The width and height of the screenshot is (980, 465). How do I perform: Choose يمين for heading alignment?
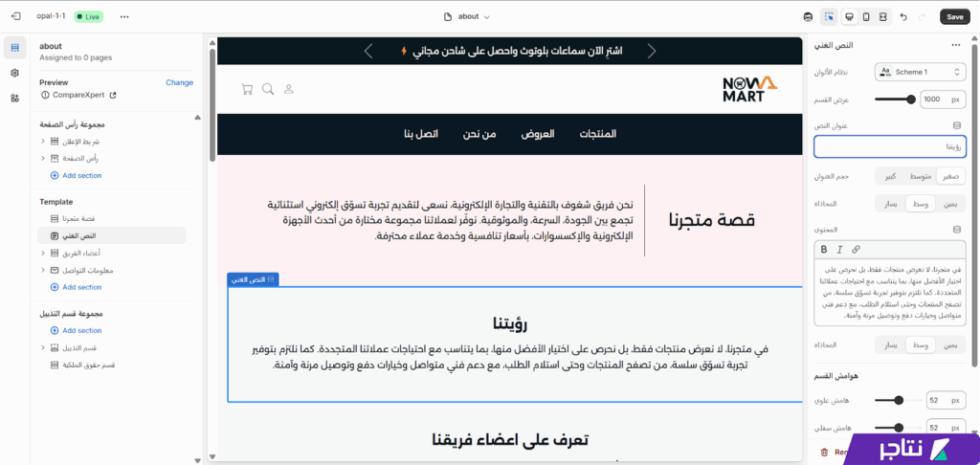[949, 204]
